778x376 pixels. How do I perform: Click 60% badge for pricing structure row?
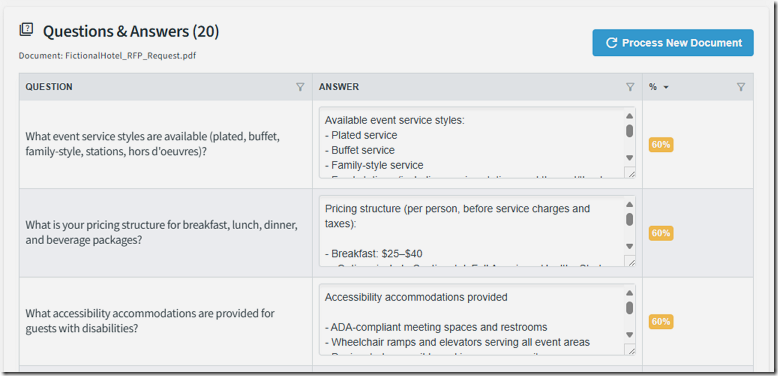(x=661, y=233)
